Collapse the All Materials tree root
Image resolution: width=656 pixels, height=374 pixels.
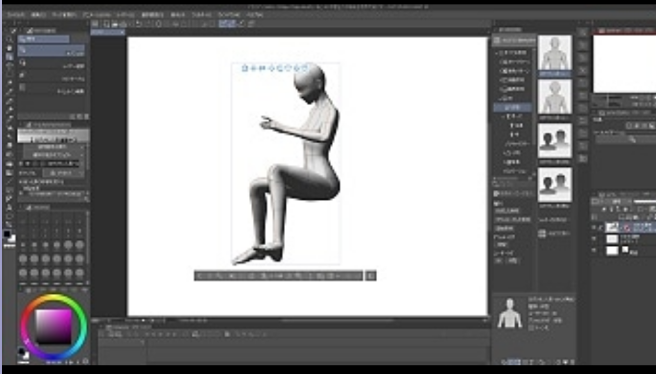point(497,53)
